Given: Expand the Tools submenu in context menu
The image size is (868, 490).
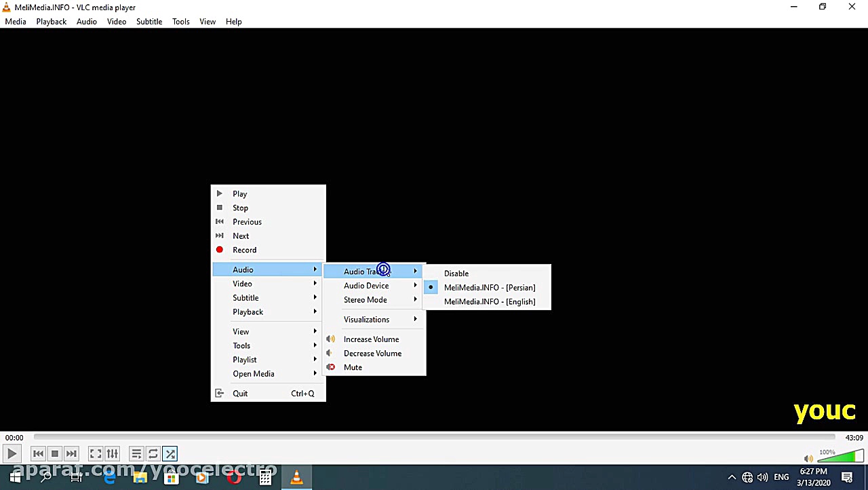Looking at the screenshot, I should (269, 345).
